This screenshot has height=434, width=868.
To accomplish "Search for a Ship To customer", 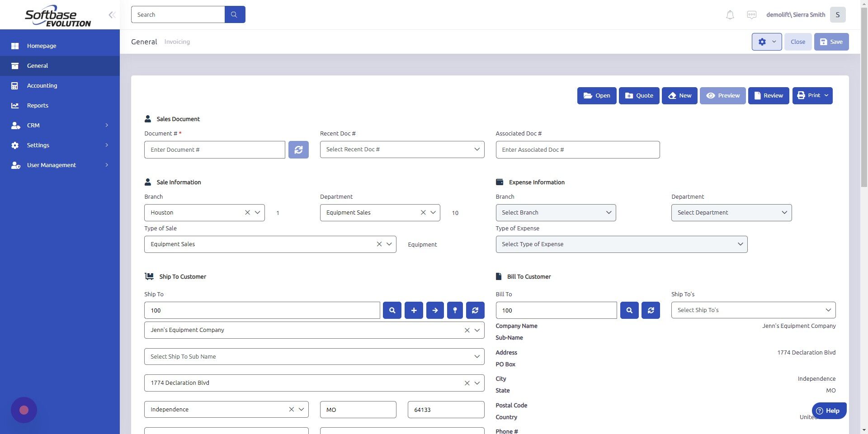I will [392, 310].
